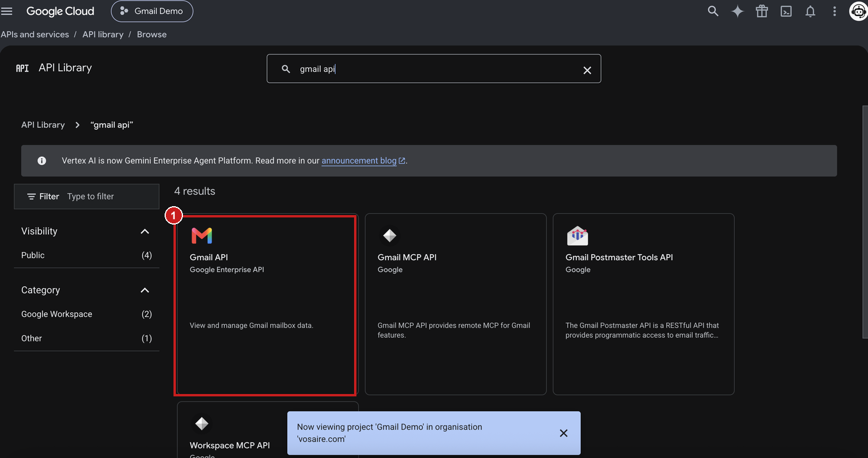Filter by Other category
Image resolution: width=868 pixels, height=458 pixels.
pyautogui.click(x=86, y=338)
